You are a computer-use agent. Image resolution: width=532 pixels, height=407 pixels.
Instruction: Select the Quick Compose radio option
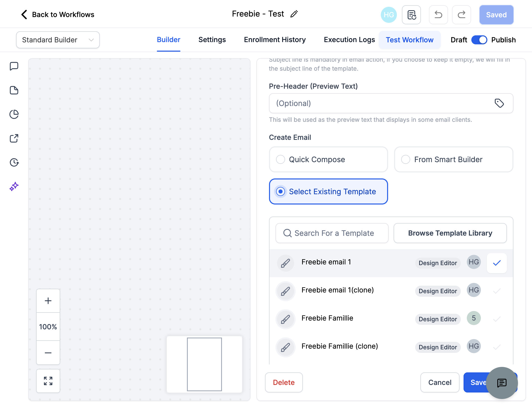pos(328,159)
